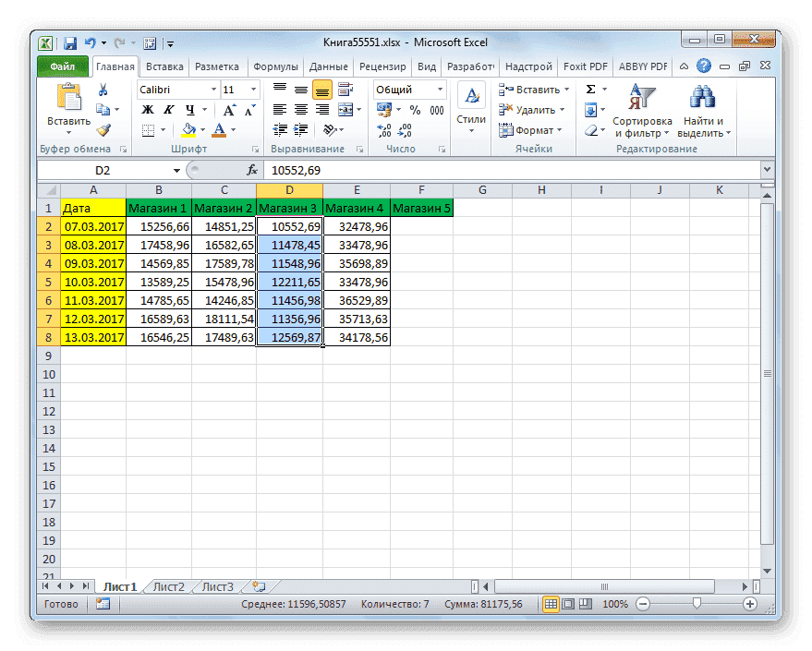Open the font size dropdown
Screen dimensions: 812x651
point(251,89)
